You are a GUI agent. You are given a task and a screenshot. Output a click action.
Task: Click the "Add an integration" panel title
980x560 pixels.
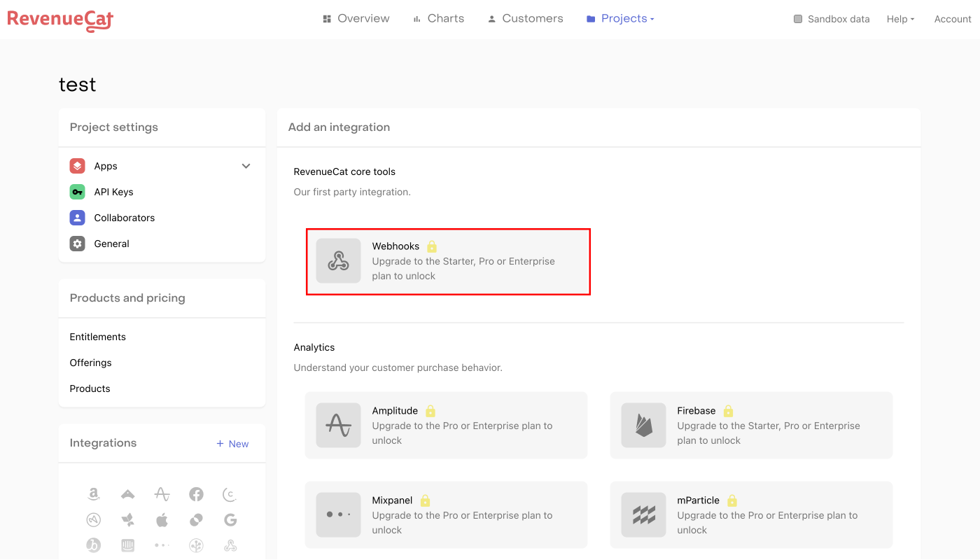[339, 127]
